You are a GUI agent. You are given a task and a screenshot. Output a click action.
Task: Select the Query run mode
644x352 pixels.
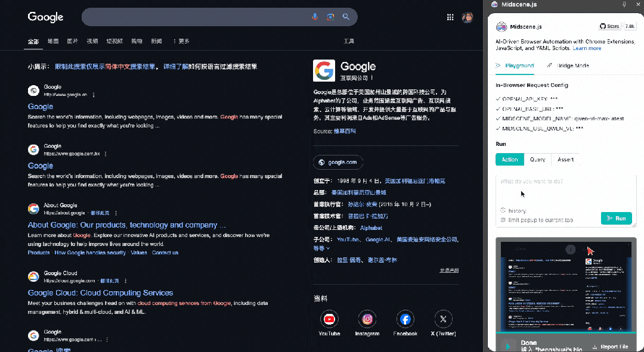click(x=538, y=160)
